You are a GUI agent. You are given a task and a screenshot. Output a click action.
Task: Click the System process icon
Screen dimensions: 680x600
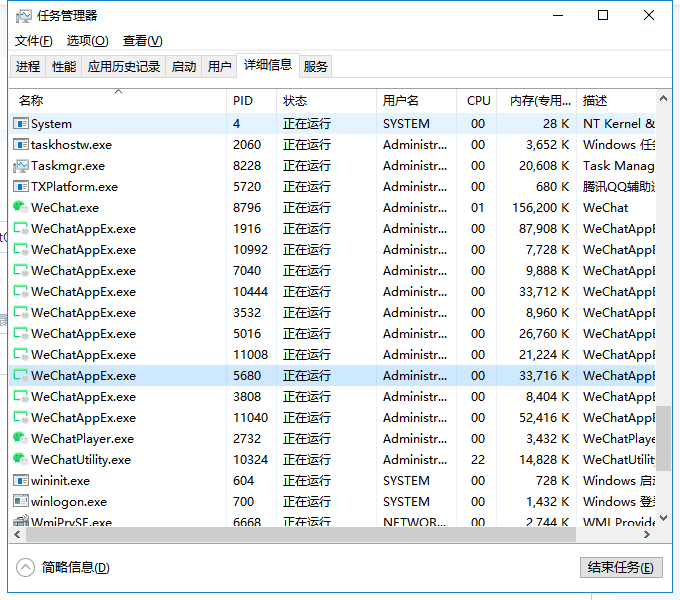click(x=20, y=124)
